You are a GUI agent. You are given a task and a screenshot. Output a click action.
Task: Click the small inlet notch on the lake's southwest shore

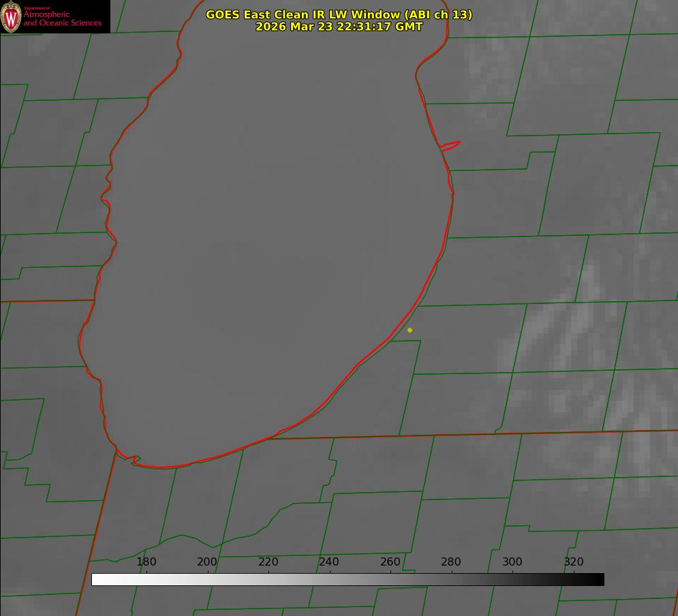click(x=135, y=461)
